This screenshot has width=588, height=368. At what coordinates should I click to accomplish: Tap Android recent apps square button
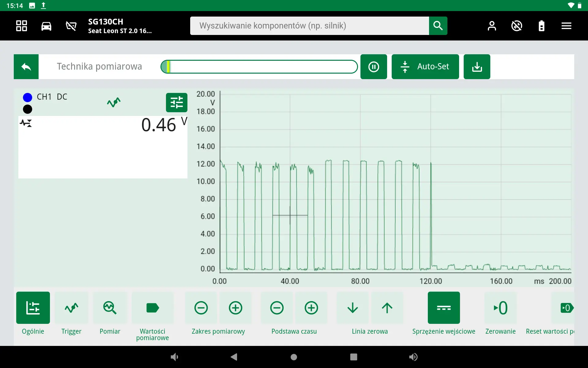click(354, 357)
